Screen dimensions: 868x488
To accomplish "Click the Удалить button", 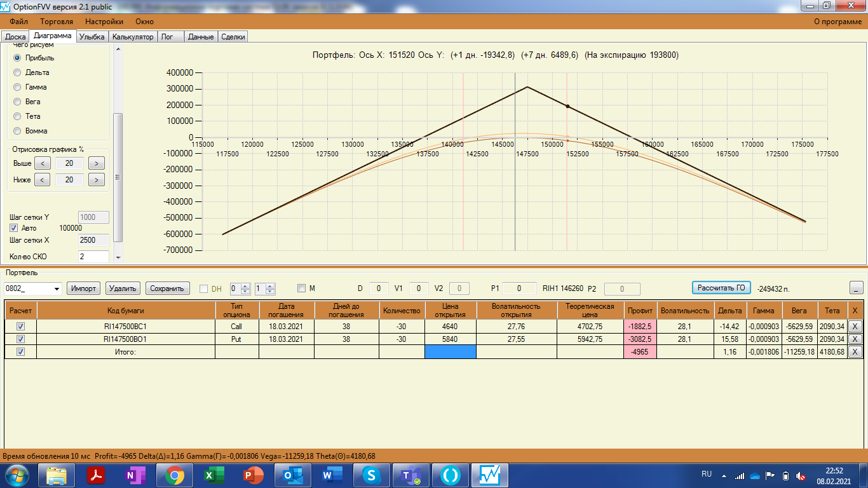I will (x=123, y=288).
